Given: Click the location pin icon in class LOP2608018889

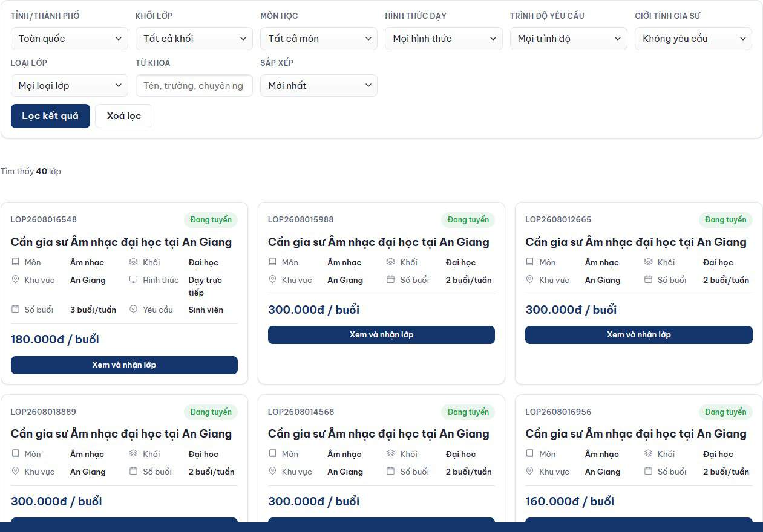Looking at the screenshot, I should [x=16, y=472].
